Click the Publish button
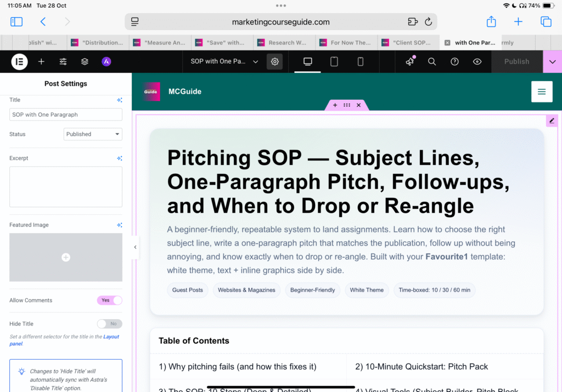Image resolution: width=562 pixels, height=392 pixels. 516,61
